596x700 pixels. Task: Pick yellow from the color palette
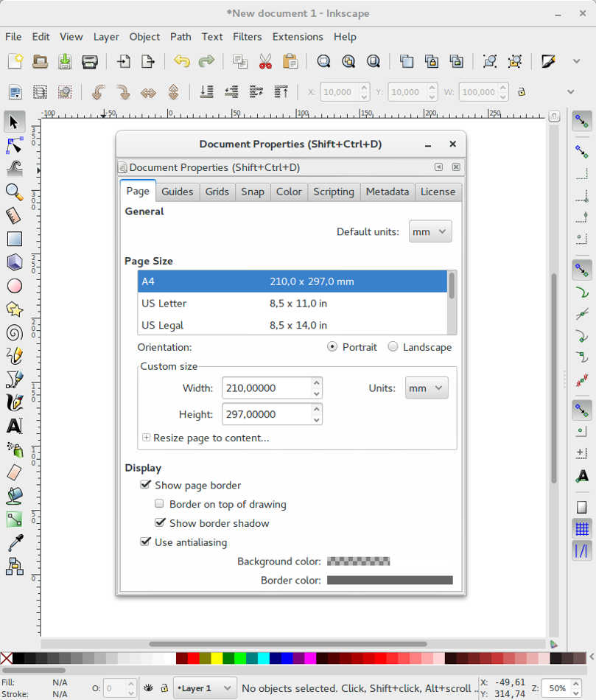(217, 658)
